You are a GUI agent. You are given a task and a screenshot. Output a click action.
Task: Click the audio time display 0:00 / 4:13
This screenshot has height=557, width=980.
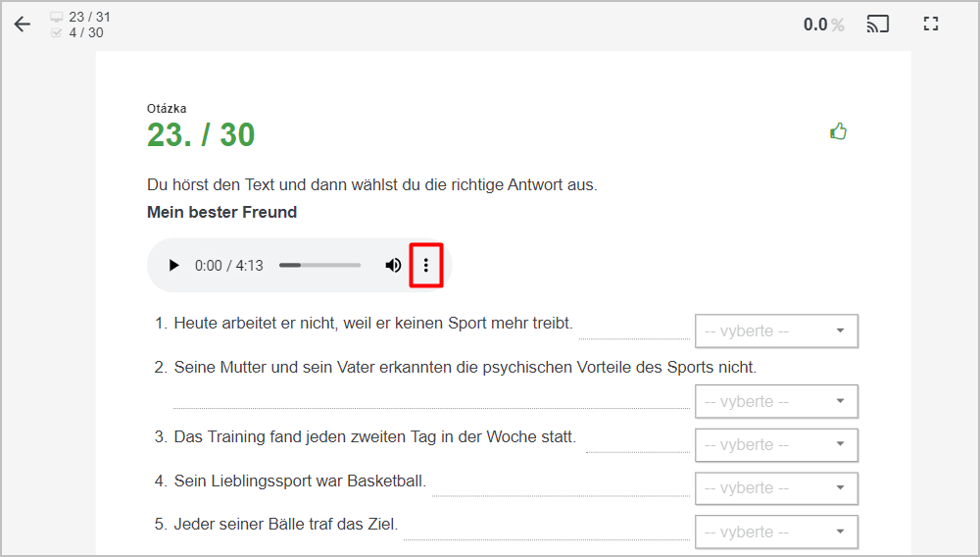coord(228,266)
